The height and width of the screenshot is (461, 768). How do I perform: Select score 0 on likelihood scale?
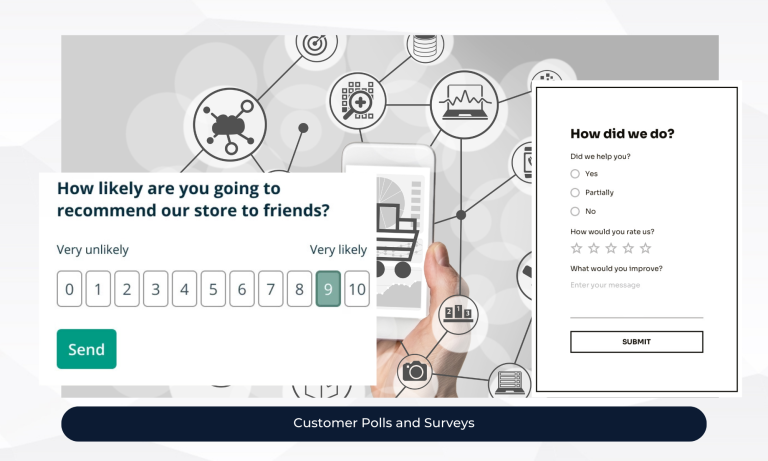pos(69,290)
